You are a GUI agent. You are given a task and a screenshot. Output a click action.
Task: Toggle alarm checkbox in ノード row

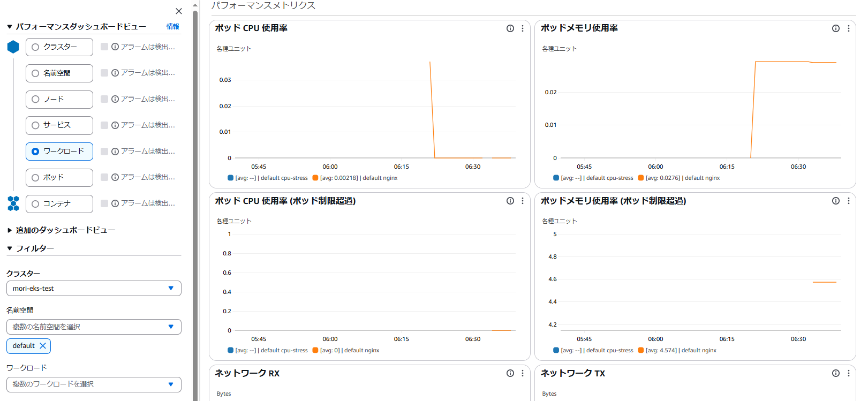point(104,99)
